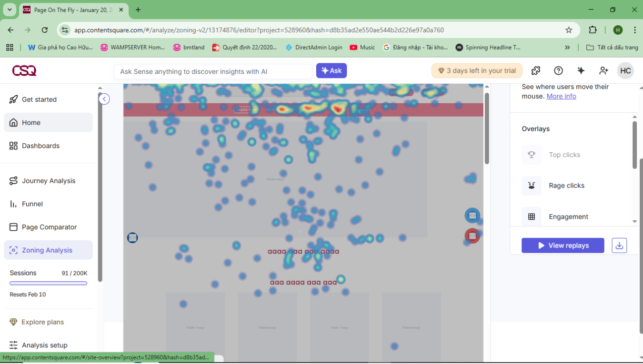Open the Funnel module
Viewport: 643px width, 364px height.
click(x=49, y=204)
